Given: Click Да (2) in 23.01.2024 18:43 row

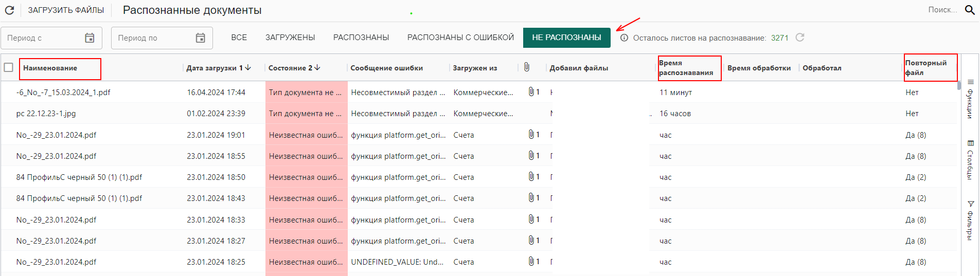Looking at the screenshot, I should [916, 198].
